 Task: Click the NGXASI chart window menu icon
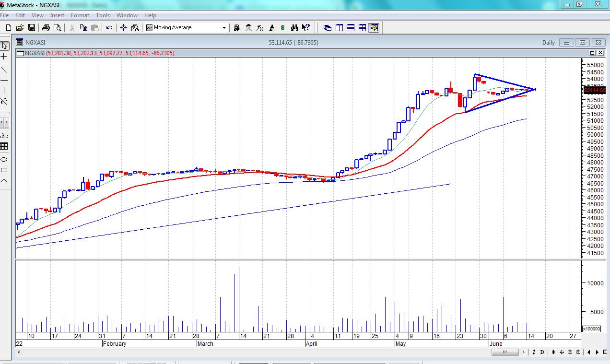coord(19,42)
